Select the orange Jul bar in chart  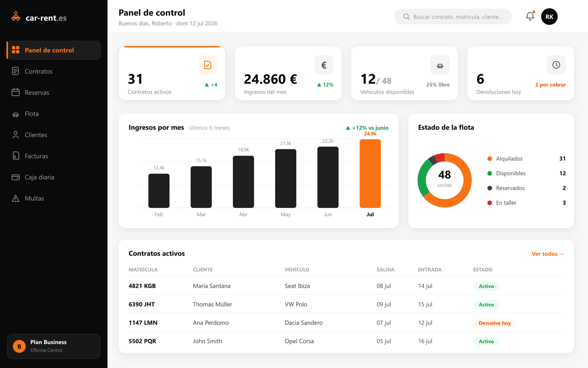coord(370,174)
